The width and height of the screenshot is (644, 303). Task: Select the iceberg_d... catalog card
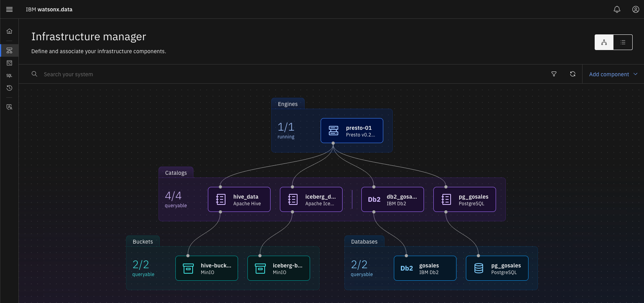coord(311,199)
